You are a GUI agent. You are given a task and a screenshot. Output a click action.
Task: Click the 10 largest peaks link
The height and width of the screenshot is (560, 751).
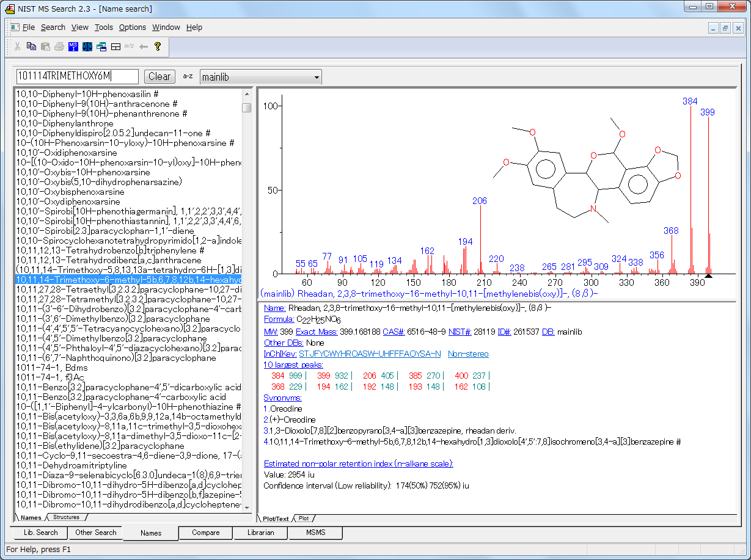[x=292, y=365]
